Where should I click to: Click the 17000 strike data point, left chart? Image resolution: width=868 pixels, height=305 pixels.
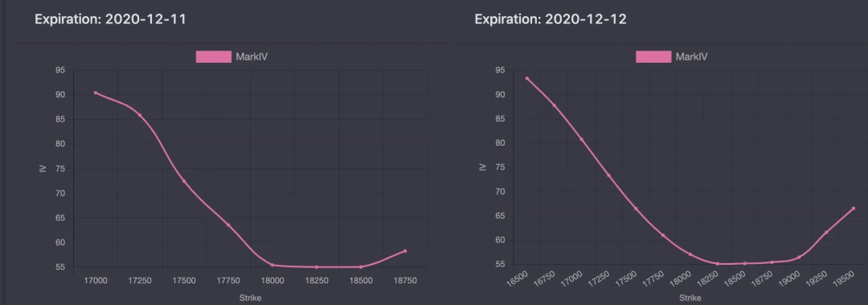tap(95, 93)
